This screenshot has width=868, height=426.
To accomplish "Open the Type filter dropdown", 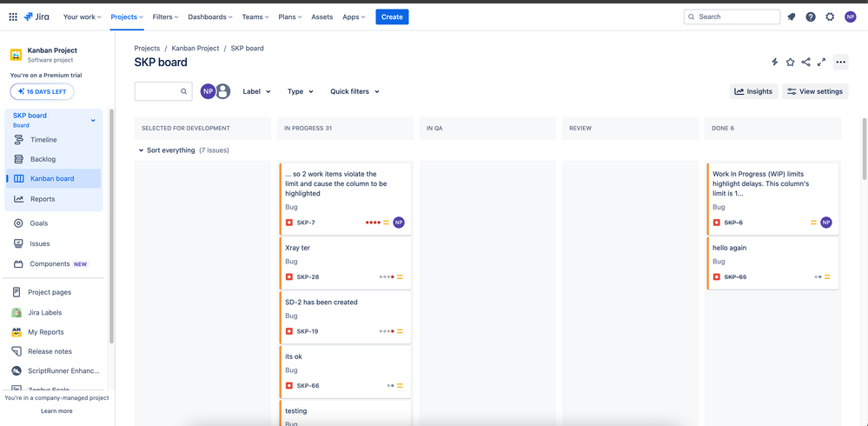I will point(301,91).
